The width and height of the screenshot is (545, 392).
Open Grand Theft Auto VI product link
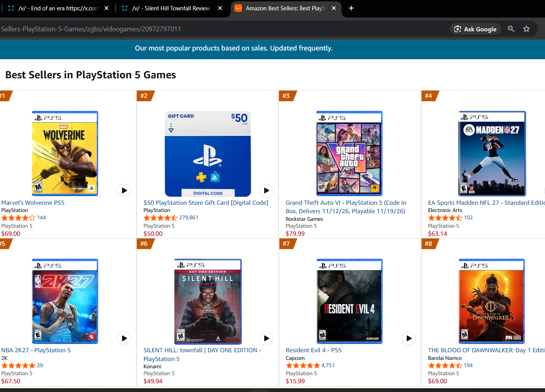[346, 207]
